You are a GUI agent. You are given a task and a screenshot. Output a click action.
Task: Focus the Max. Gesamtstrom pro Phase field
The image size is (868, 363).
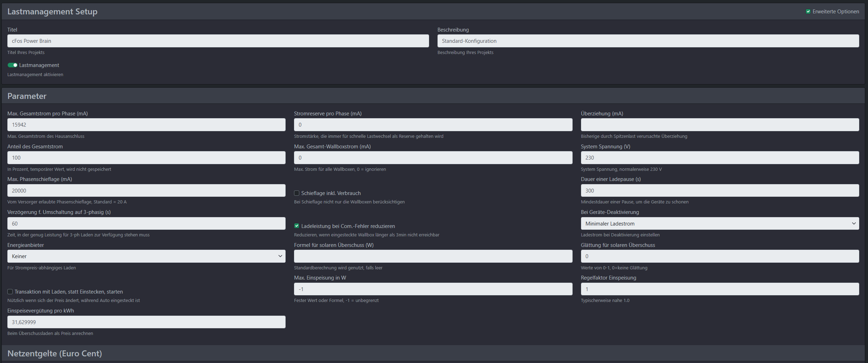pyautogui.click(x=146, y=125)
